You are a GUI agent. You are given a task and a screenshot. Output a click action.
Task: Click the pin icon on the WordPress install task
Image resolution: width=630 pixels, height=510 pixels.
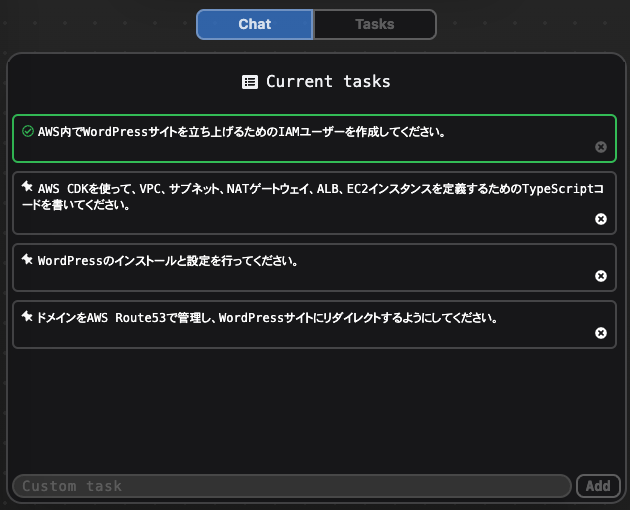click(x=27, y=259)
